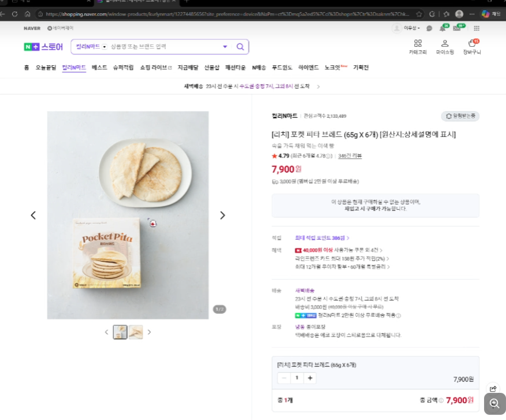Click the NAVER logo
The width and height of the screenshot is (506, 420).
click(x=32, y=28)
